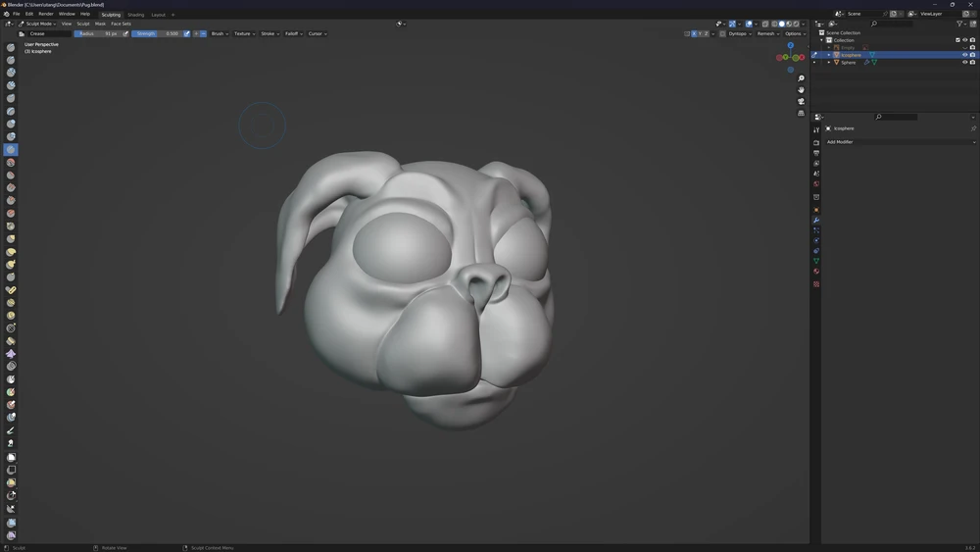Select the first Draw brush tool
This screenshot has height=552, width=980.
(11, 47)
